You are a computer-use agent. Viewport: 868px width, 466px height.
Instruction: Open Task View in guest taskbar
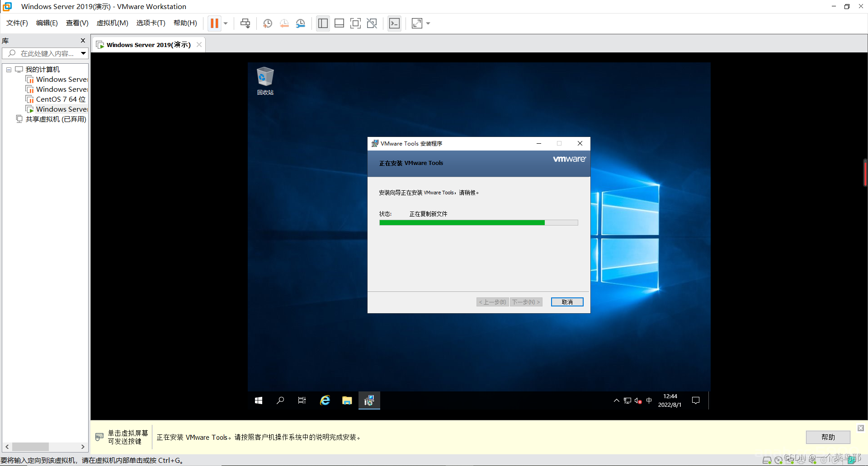point(302,400)
